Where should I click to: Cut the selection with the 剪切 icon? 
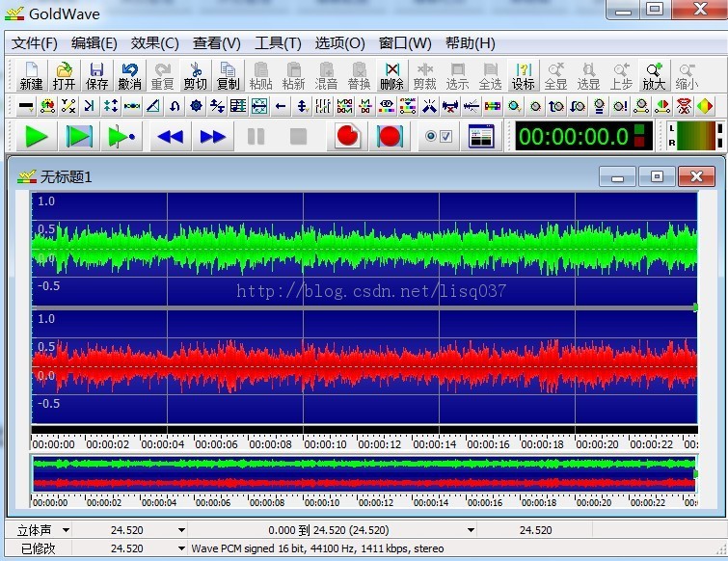click(195, 75)
